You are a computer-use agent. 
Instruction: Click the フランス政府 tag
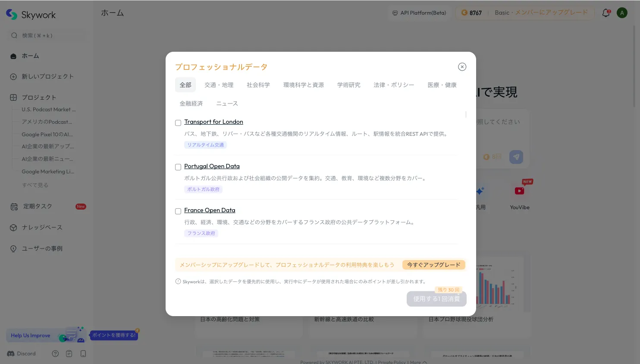[x=201, y=233]
